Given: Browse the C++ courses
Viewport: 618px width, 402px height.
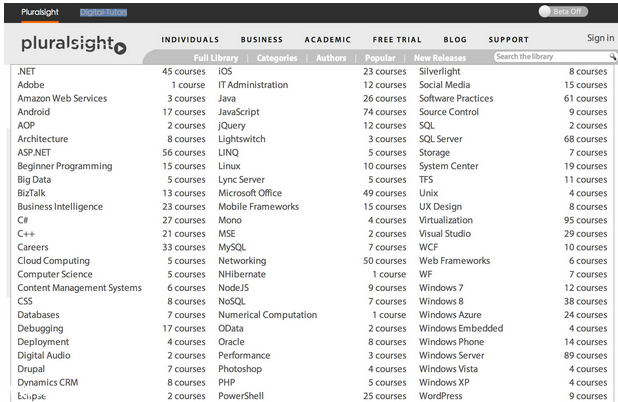Looking at the screenshot, I should tap(26, 234).
